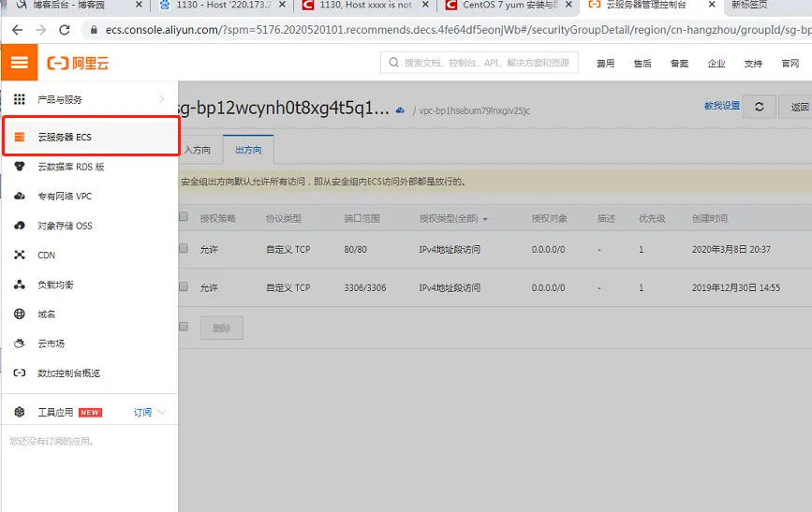Go back in browser history
812x512 pixels.
click(x=17, y=30)
